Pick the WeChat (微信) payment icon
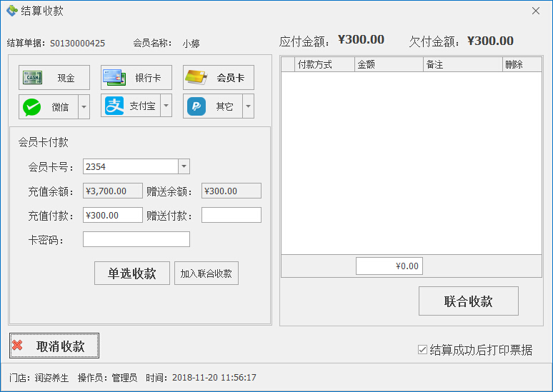This screenshot has height=392, width=553. (32, 107)
